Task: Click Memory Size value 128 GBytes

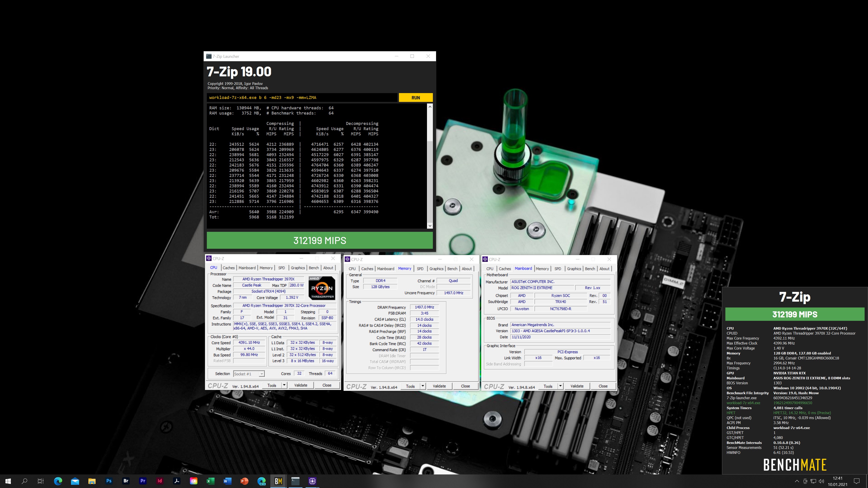Action: pos(380,287)
